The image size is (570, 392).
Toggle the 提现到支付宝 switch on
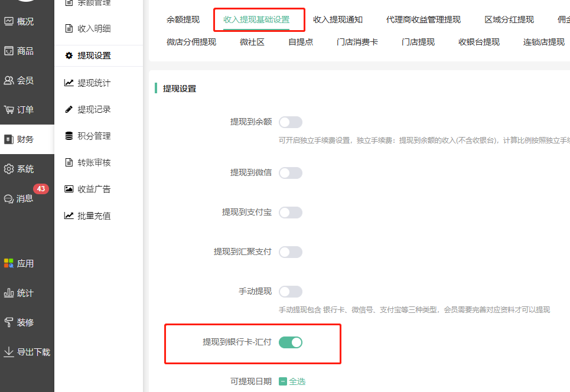tap(290, 213)
